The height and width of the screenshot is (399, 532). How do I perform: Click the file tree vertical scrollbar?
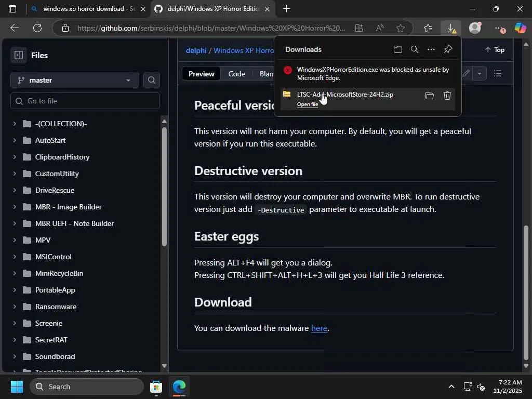click(x=164, y=187)
